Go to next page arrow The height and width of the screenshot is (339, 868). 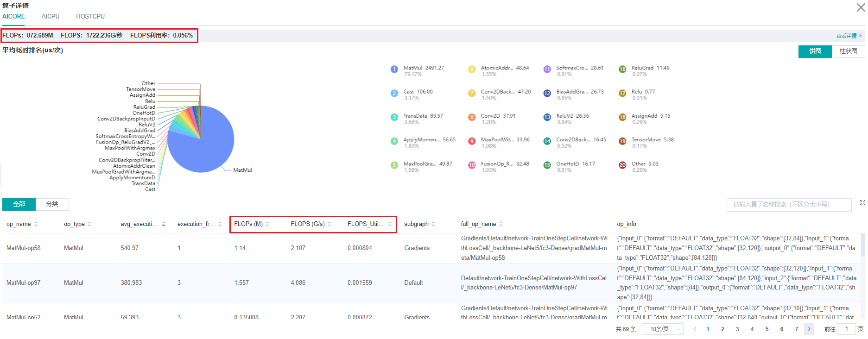click(x=809, y=329)
